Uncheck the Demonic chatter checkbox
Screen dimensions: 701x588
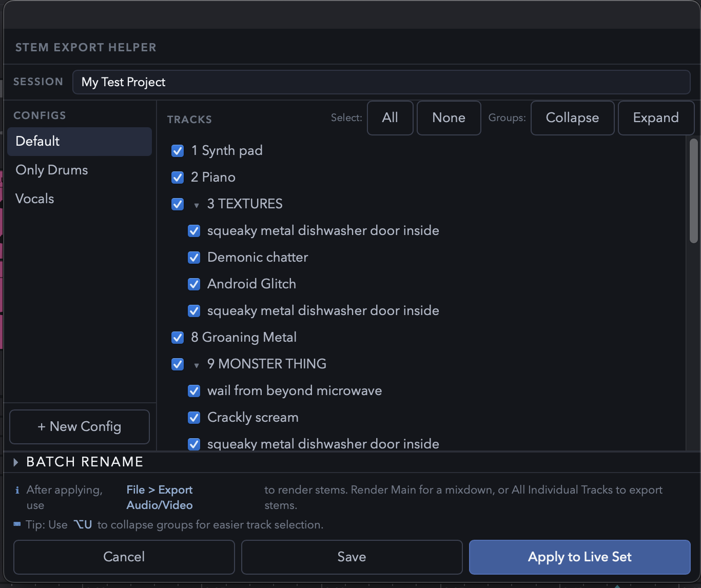click(194, 258)
